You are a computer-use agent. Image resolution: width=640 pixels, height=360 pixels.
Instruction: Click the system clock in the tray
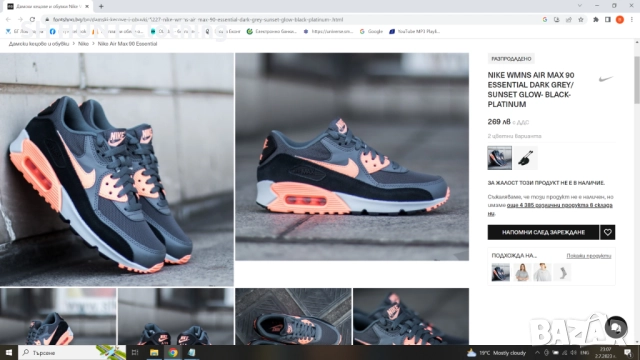tap(606, 353)
